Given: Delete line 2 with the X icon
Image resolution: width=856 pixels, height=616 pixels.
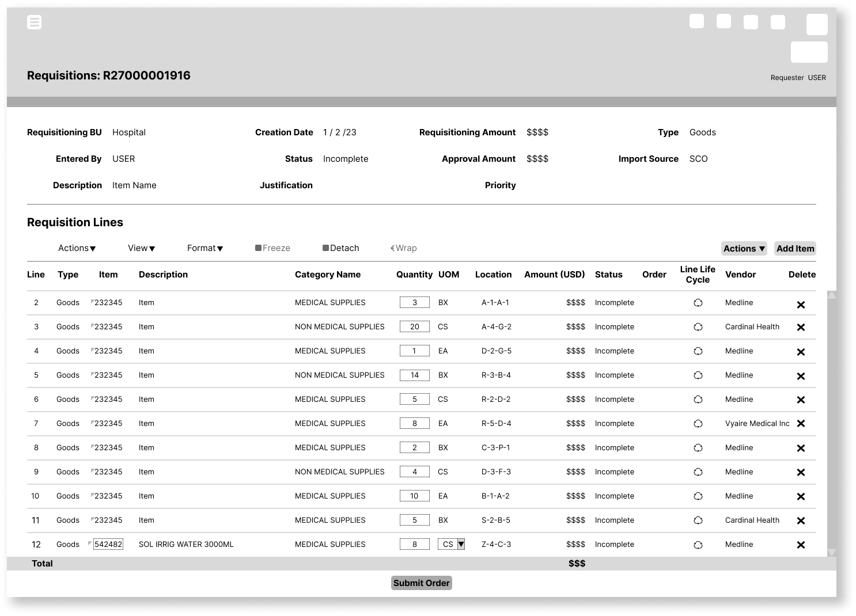Looking at the screenshot, I should click(x=801, y=305).
